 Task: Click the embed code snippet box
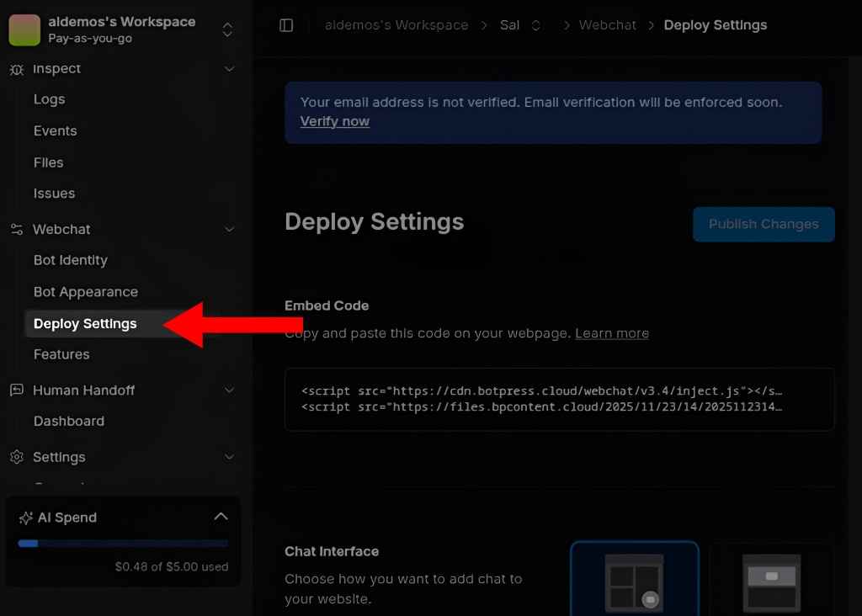click(x=560, y=400)
